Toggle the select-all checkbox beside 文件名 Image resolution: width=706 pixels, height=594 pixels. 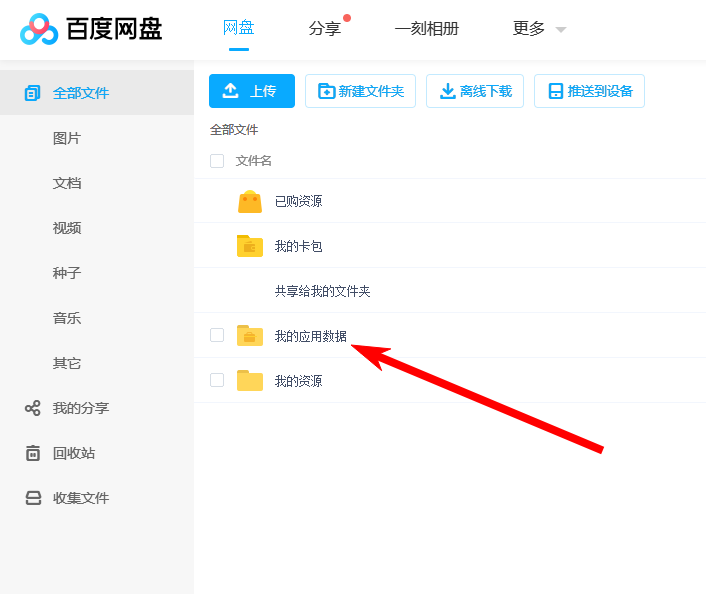[x=217, y=161]
